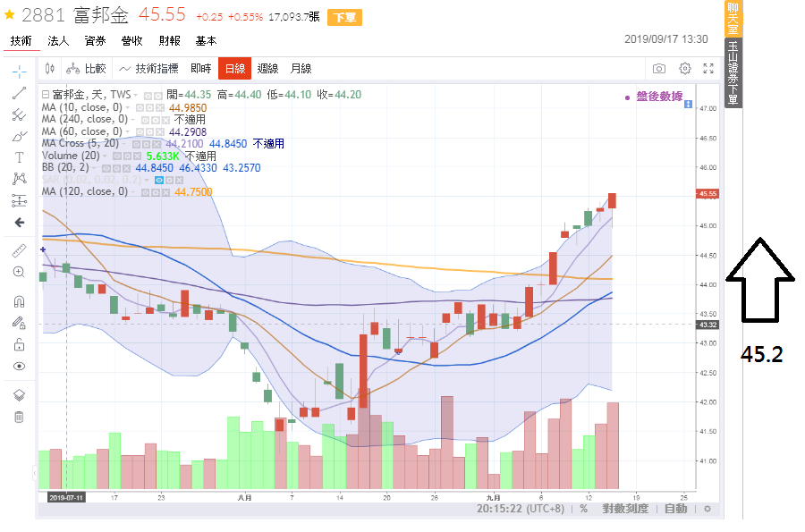Click the 玉山證券下單 side button

click(x=733, y=72)
